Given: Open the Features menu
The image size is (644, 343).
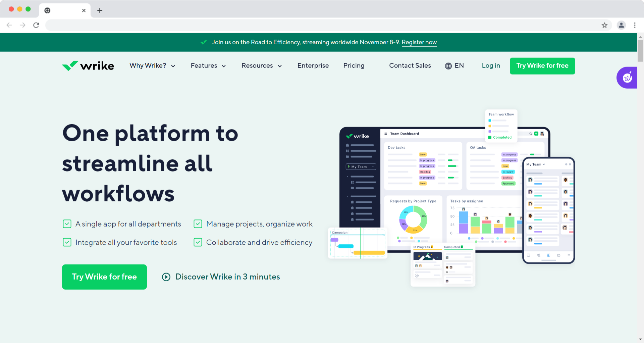Looking at the screenshot, I should click(x=208, y=66).
